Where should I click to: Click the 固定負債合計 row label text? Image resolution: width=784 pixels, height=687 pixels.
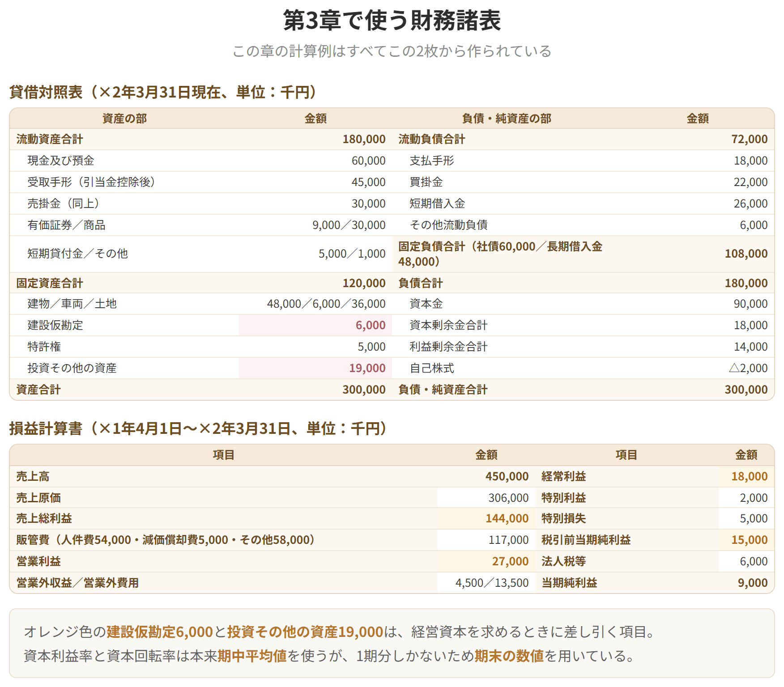tap(500, 254)
